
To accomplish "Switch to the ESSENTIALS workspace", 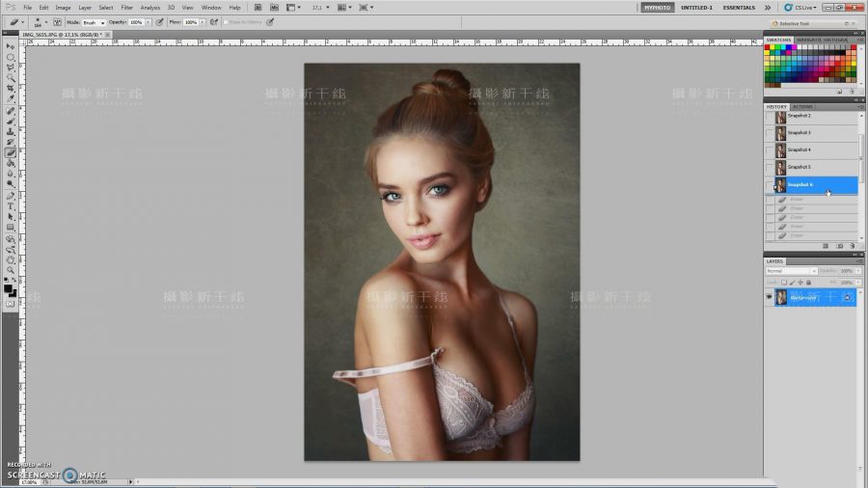I will (x=739, y=8).
